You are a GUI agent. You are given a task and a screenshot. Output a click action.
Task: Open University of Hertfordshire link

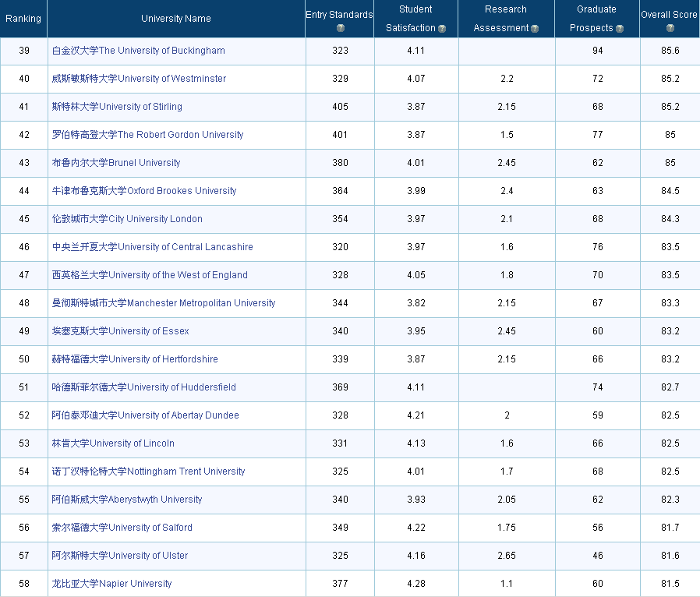[x=135, y=359]
